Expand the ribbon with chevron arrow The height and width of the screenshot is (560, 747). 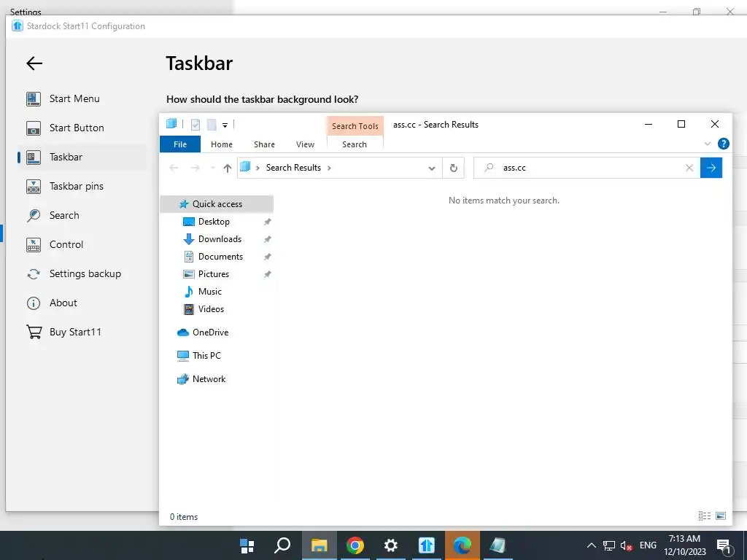click(x=708, y=144)
